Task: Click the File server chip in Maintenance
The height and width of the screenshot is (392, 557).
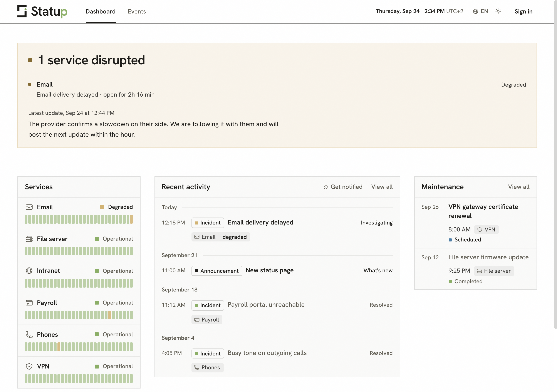Action: [494, 271]
